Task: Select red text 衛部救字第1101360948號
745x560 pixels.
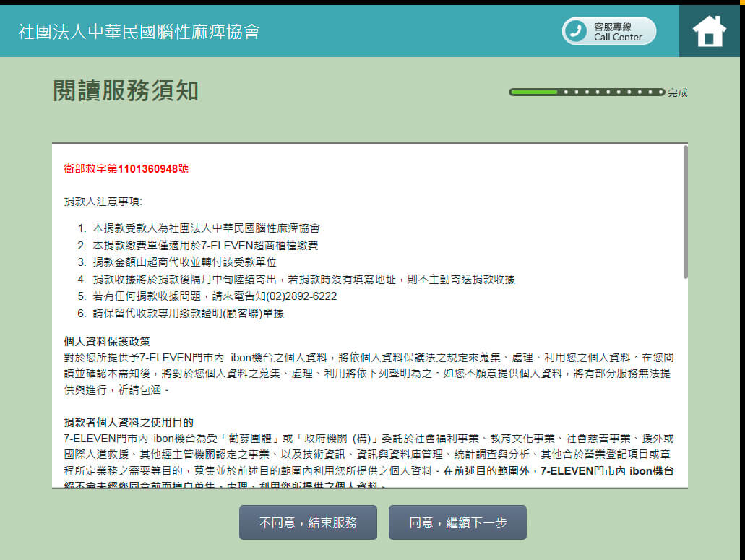Action: [126, 168]
